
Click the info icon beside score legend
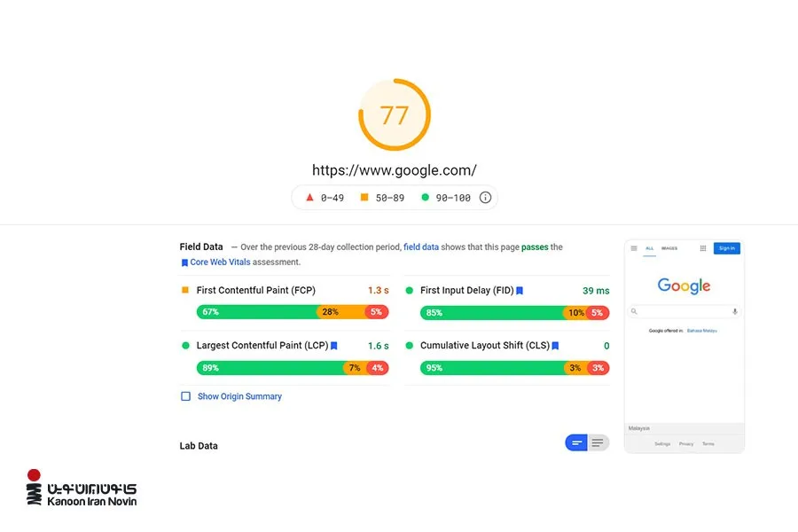point(485,198)
